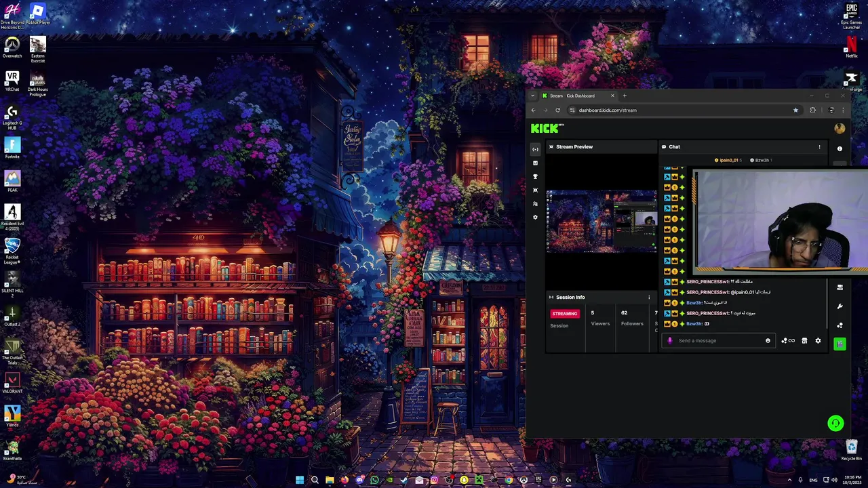Open Fortnite desktop shortcut
The width and height of the screenshot is (868, 488).
pos(12,148)
